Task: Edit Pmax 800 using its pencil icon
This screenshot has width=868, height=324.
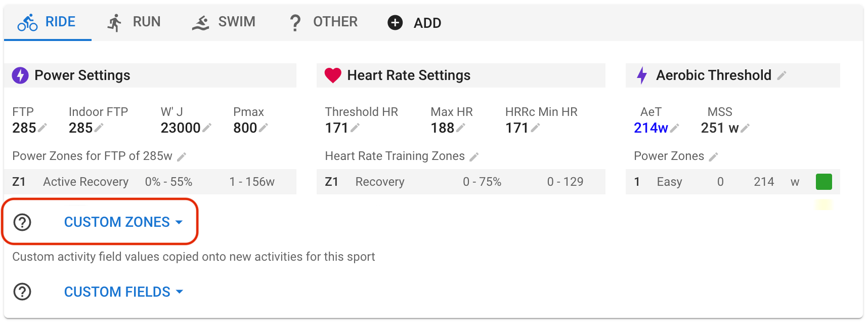Action: 264,128
